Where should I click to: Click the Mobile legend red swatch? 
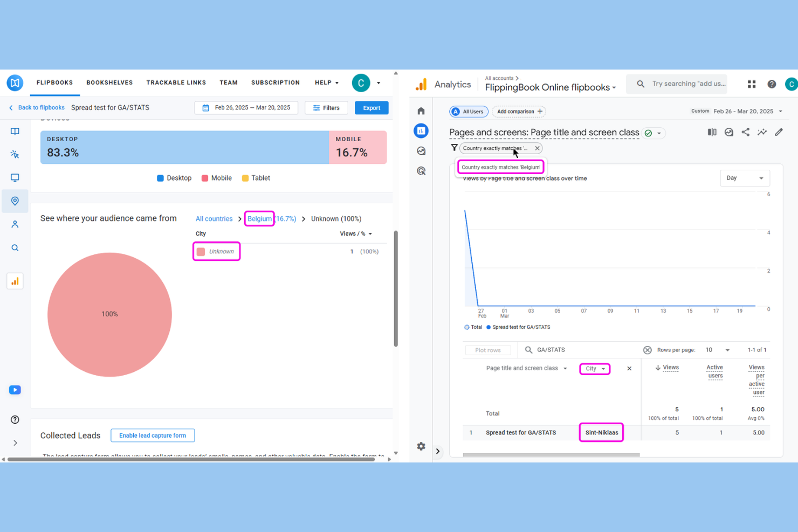[x=205, y=178]
